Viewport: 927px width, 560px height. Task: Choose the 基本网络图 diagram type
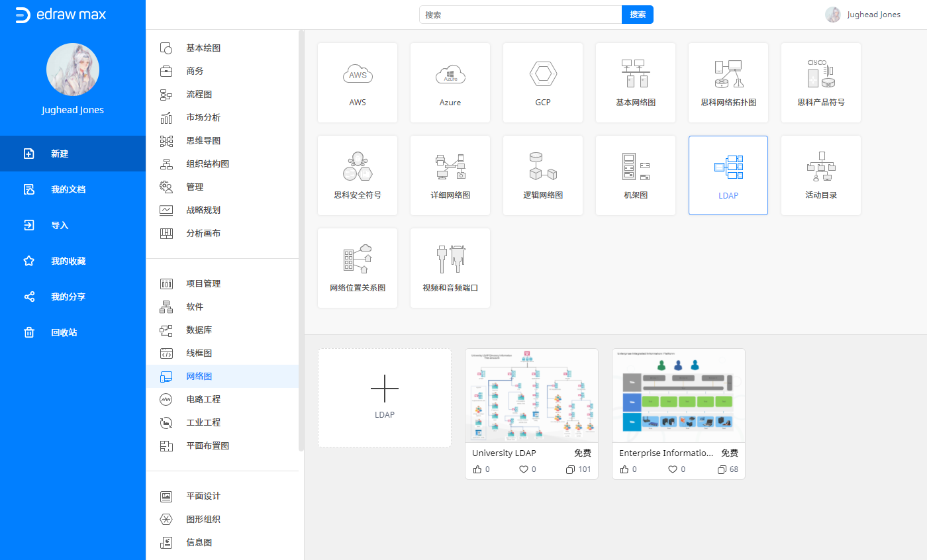(x=636, y=83)
